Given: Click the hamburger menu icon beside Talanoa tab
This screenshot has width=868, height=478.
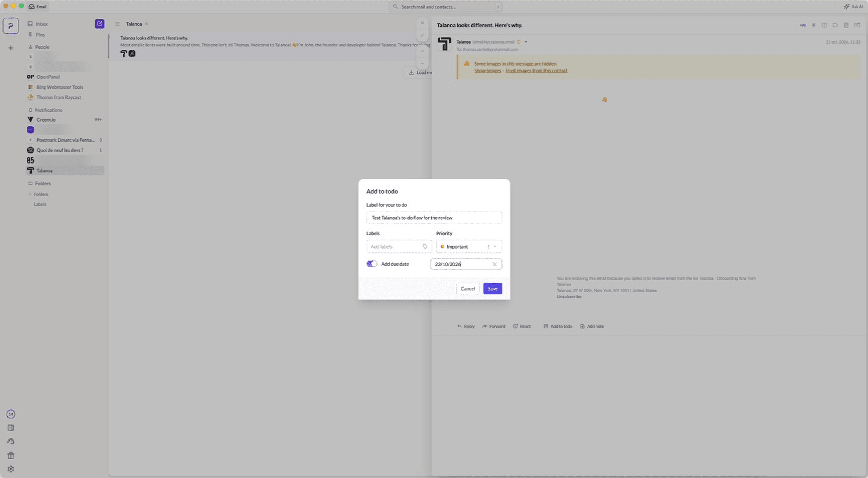Looking at the screenshot, I should pyautogui.click(x=117, y=24).
